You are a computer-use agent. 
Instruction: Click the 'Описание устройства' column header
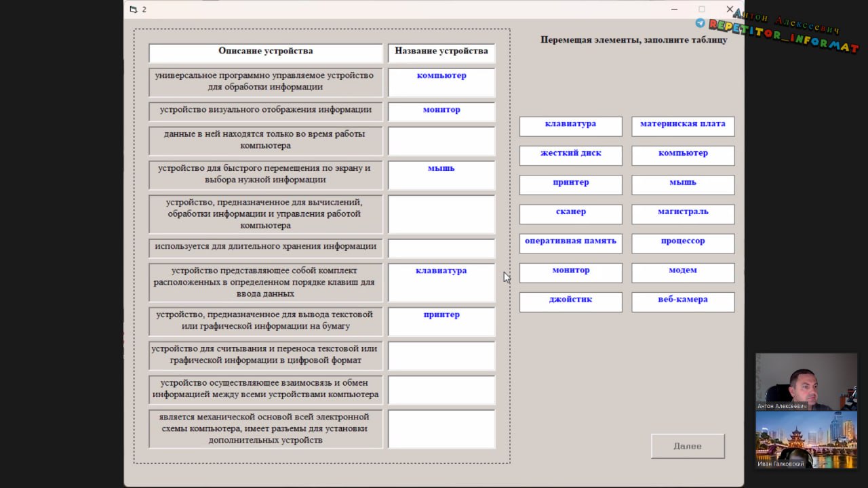(266, 54)
